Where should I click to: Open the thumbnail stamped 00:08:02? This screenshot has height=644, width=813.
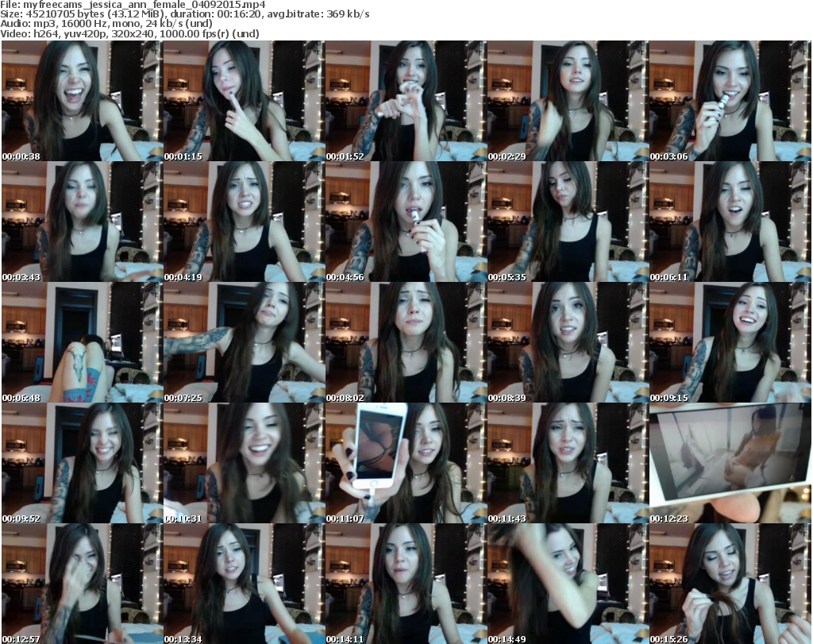[x=406, y=342]
